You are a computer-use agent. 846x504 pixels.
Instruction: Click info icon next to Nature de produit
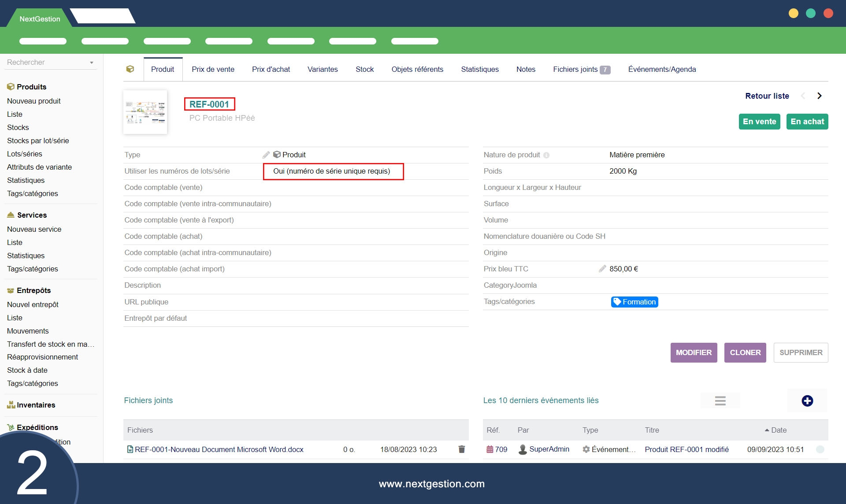point(546,155)
